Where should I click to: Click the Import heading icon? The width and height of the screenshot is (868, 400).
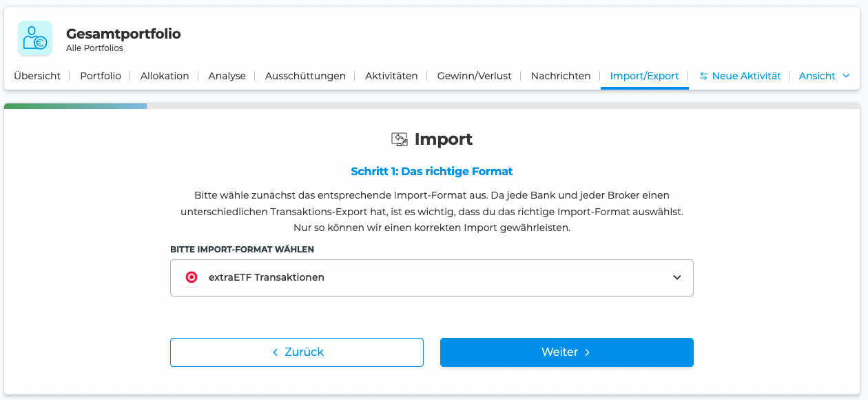point(400,139)
